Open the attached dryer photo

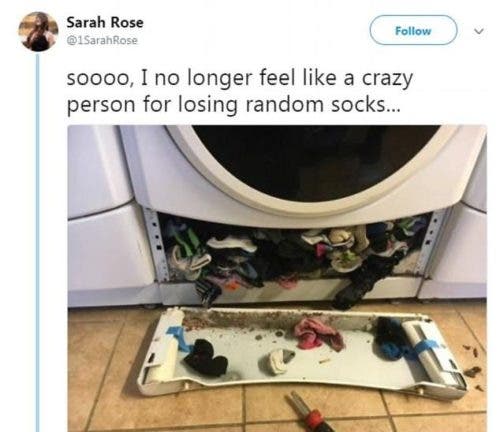pos(277,278)
